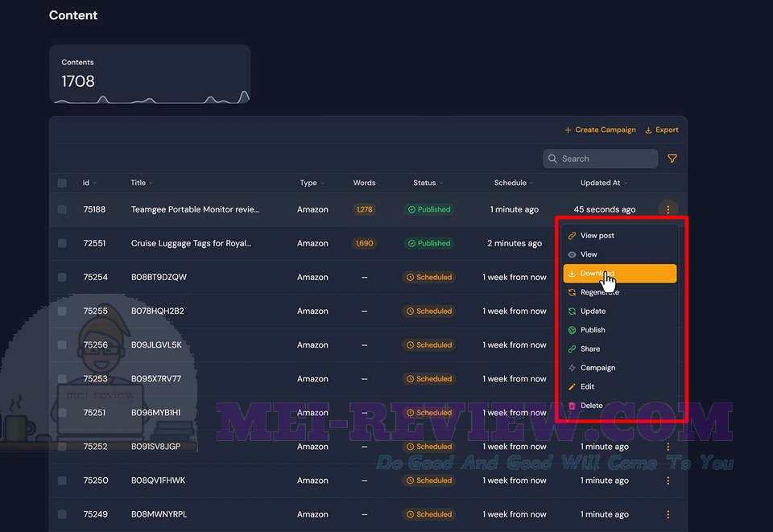Check the box for row 75256
The height and width of the screenshot is (532, 773).
62,344
